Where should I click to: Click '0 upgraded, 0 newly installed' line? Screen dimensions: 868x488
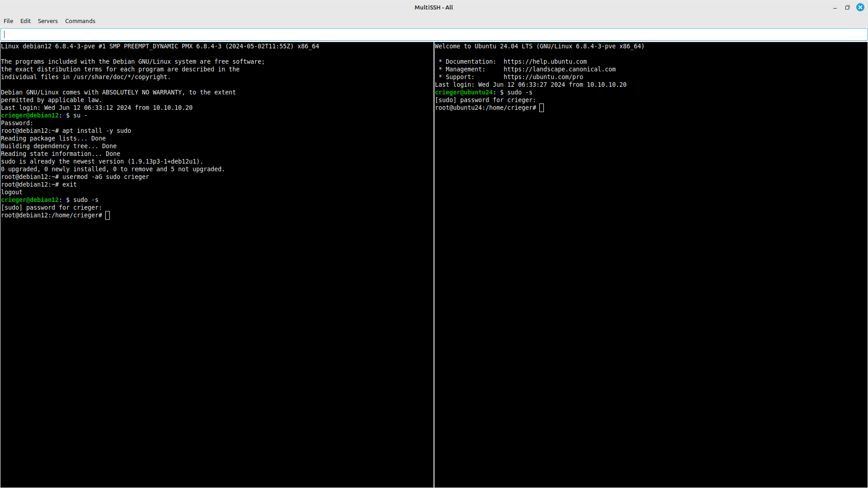pyautogui.click(x=113, y=169)
